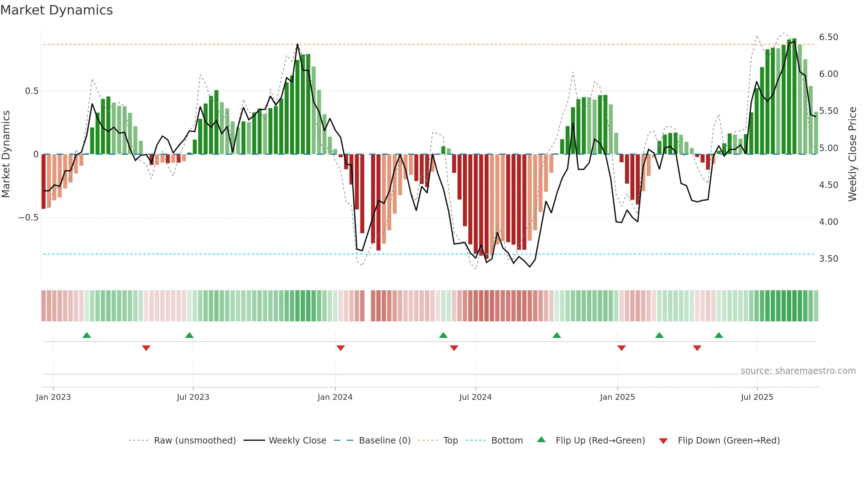Click the Jan 2025 x-axis label
This screenshot has width=868, height=488.
click(x=618, y=397)
